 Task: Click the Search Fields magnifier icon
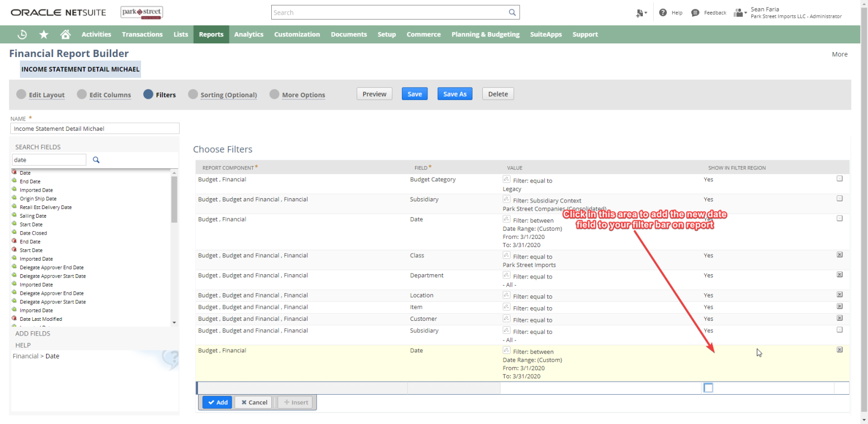(96, 160)
